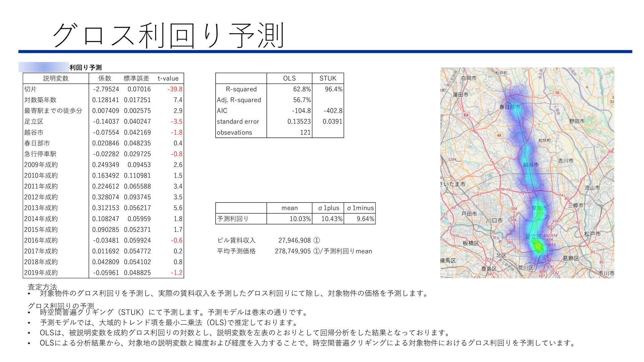Viewport: 644px width, 362px height.
Task: Click the 2012年成約 row label
Action: click(41, 197)
